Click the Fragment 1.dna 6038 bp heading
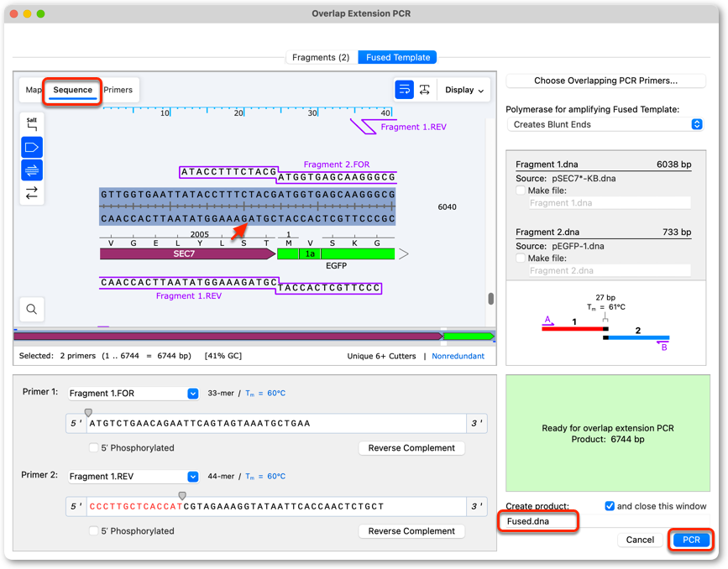The height and width of the screenshot is (569, 728). click(603, 164)
